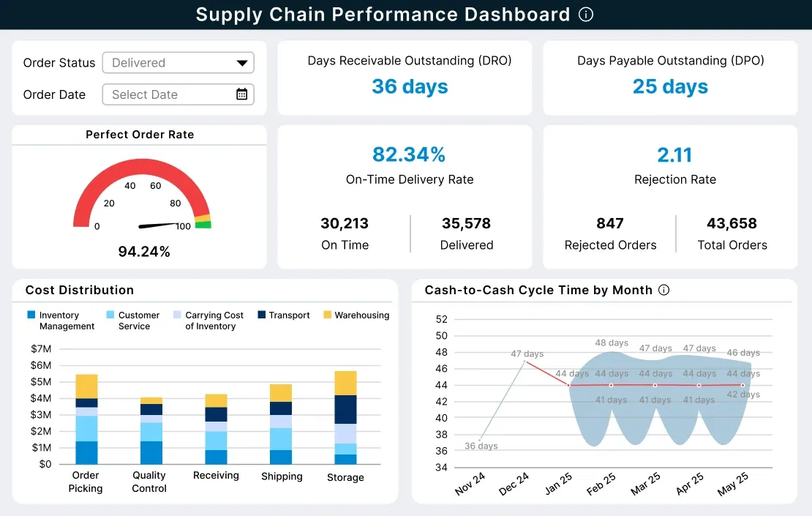This screenshot has height=516, width=812.
Task: Click the On-Time Delivery Rate value
Action: click(x=408, y=154)
